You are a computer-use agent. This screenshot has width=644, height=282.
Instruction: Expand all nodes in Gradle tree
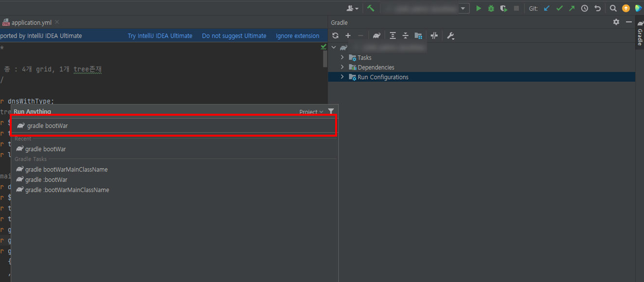pyautogui.click(x=393, y=35)
